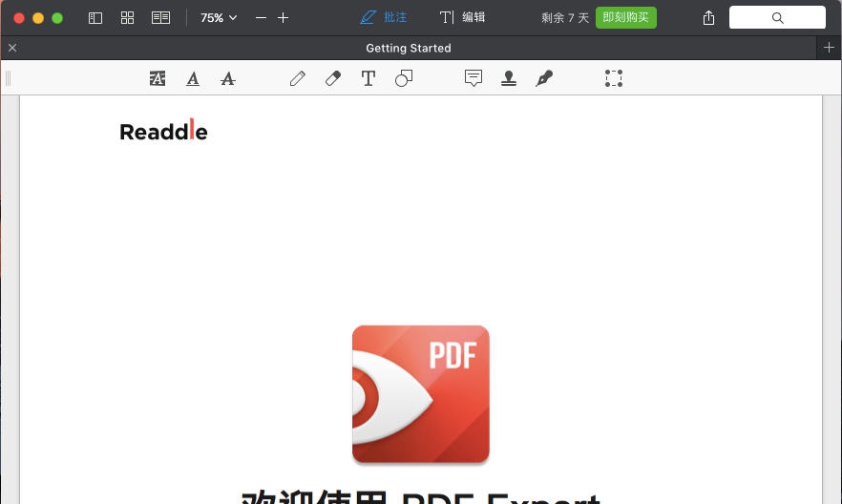Select the text box tool
This screenshot has height=504, width=842.
368,78
